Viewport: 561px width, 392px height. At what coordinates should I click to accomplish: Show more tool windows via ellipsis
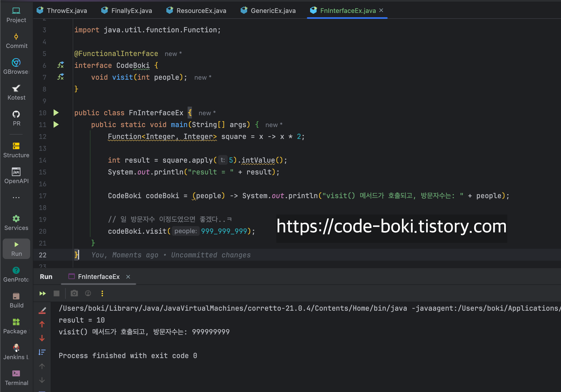(x=16, y=198)
